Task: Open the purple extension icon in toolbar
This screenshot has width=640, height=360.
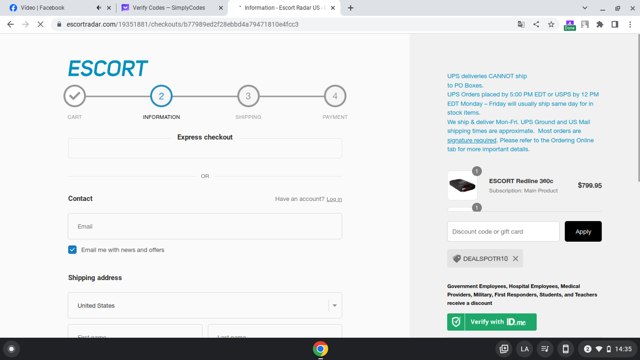Action: [569, 25]
